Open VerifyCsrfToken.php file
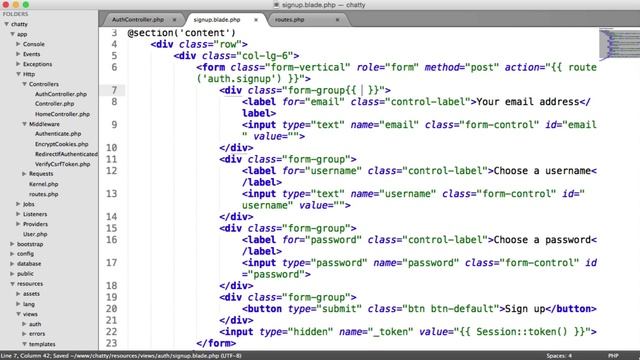This screenshot has height=360, width=640. pyautogui.click(x=62, y=164)
